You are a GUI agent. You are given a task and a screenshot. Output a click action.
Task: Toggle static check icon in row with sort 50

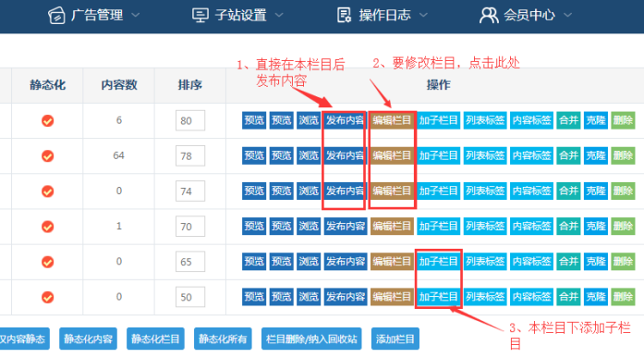coord(48,297)
